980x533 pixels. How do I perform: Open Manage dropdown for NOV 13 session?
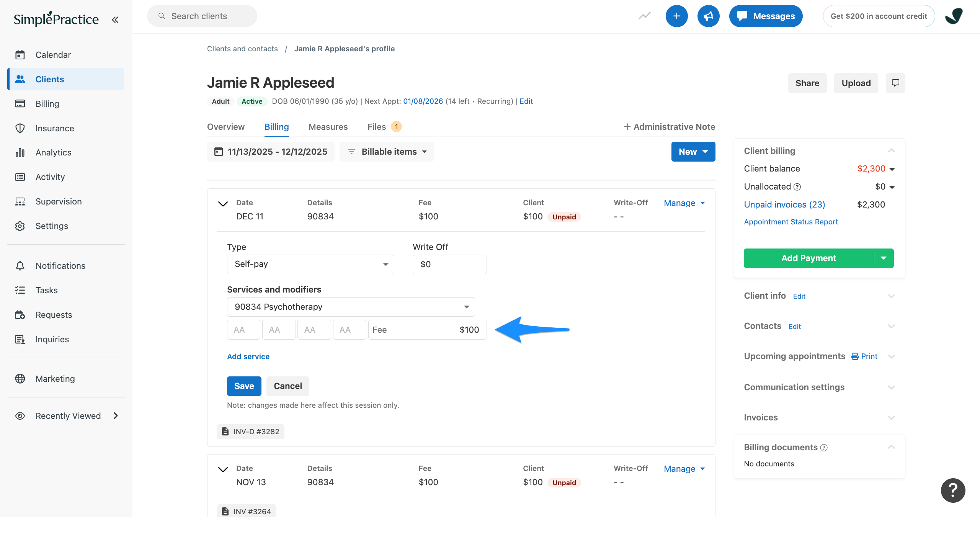click(684, 469)
